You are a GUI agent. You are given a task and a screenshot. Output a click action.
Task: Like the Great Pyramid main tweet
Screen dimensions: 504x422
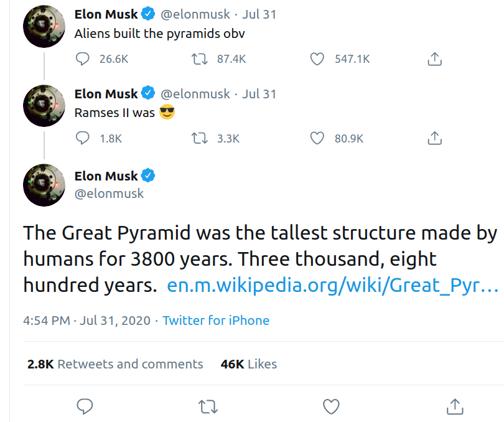[331, 406]
